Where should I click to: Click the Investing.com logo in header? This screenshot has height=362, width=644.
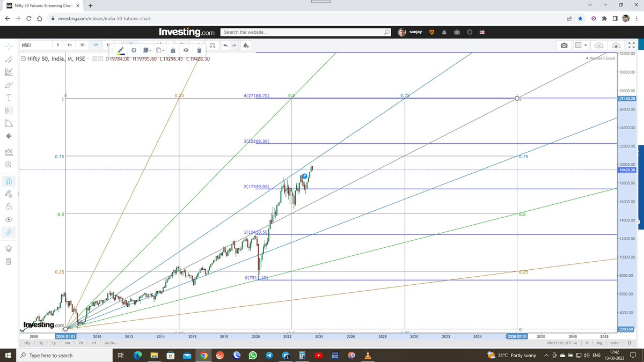187,32
